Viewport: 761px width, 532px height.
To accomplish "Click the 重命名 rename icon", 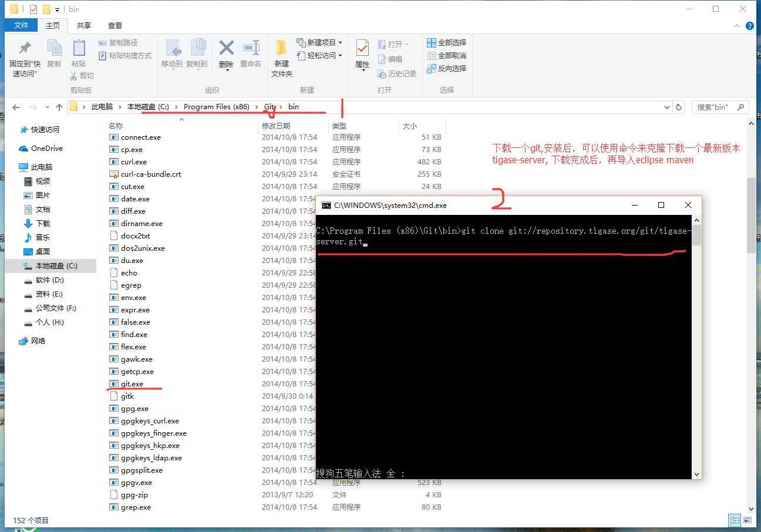I will pos(251,54).
